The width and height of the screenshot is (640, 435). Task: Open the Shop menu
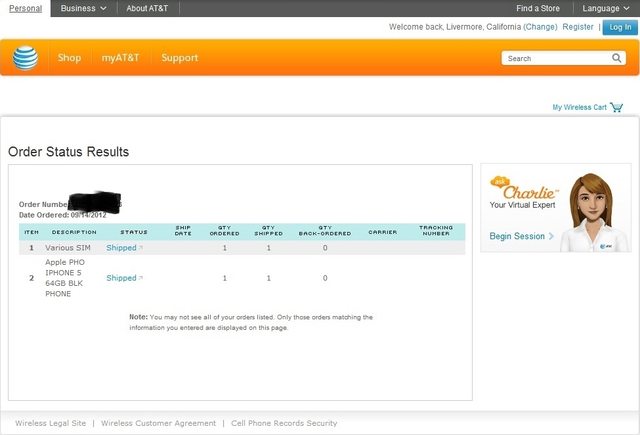69,58
